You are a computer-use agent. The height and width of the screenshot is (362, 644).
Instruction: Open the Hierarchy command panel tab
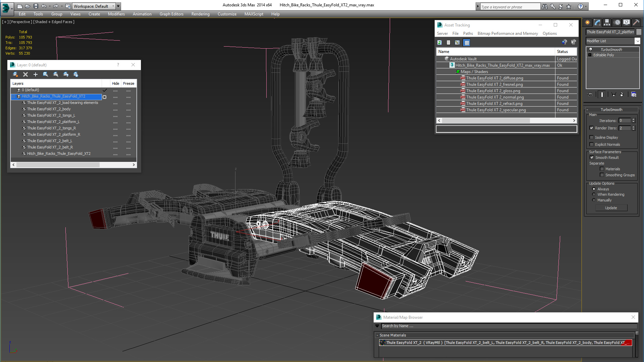point(607,22)
